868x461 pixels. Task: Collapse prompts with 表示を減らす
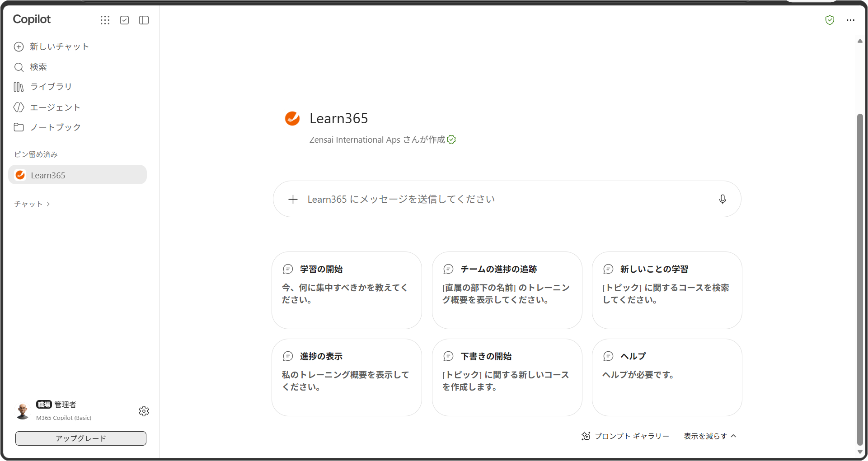[710, 436]
